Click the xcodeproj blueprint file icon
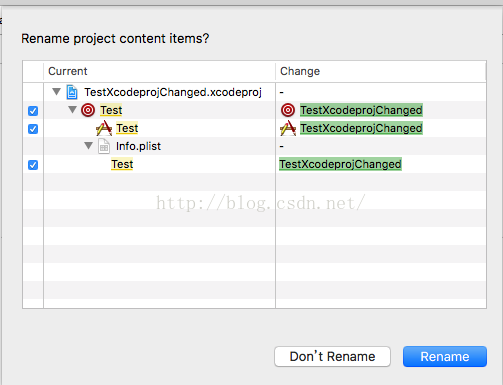The image size is (503, 385). [x=72, y=92]
